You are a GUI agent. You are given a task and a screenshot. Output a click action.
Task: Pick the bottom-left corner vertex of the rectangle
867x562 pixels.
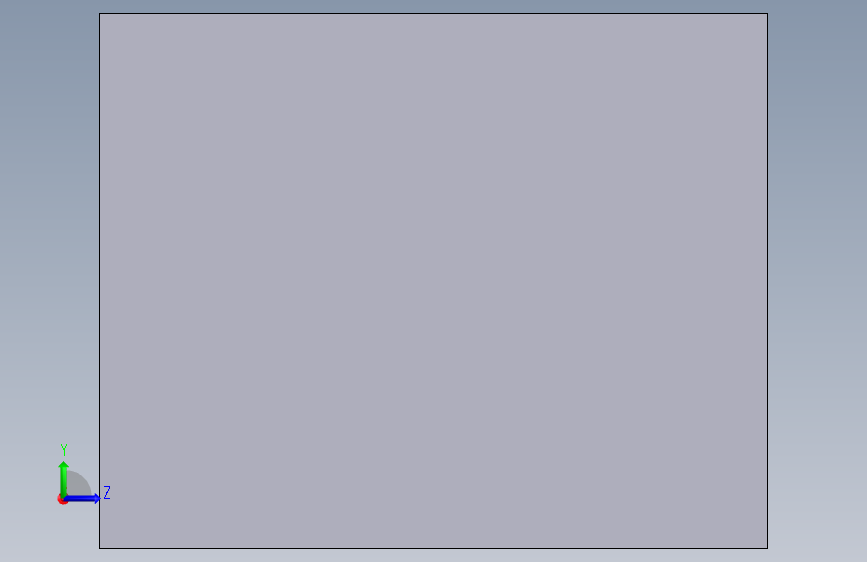100,548
